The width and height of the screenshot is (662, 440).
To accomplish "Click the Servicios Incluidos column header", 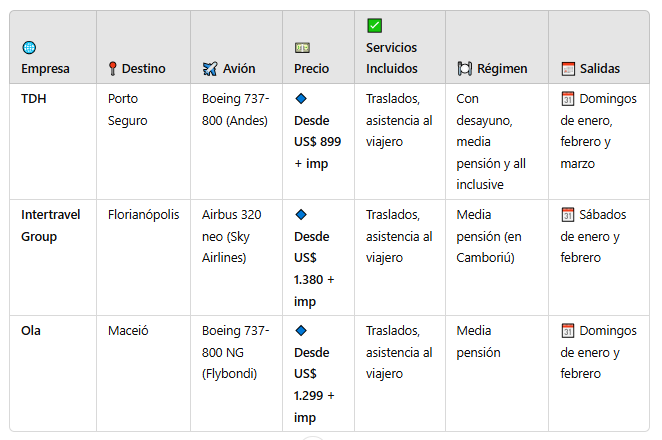I will (391, 58).
